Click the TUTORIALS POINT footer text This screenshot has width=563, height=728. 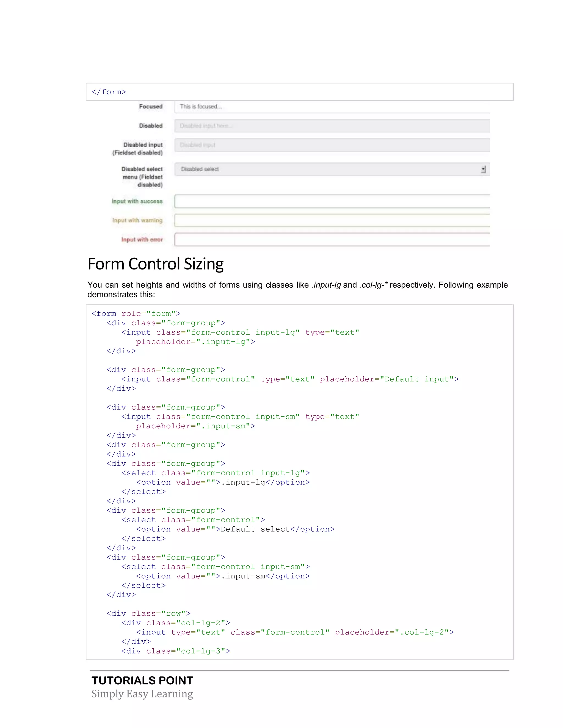pos(142,680)
